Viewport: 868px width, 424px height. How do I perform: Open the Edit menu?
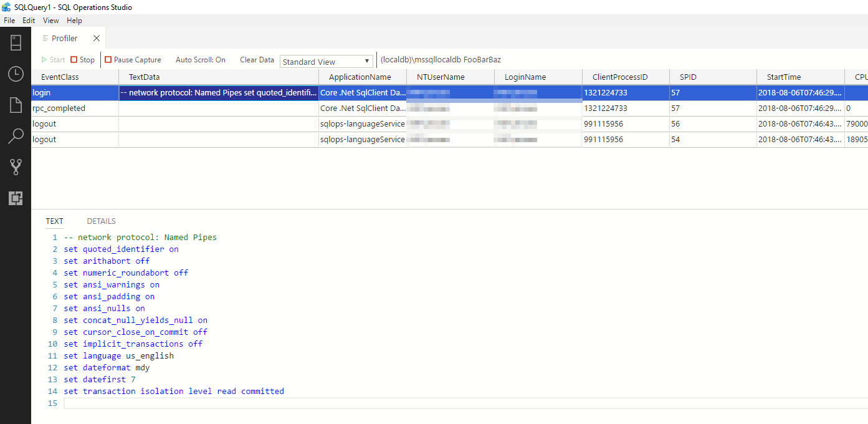click(28, 20)
